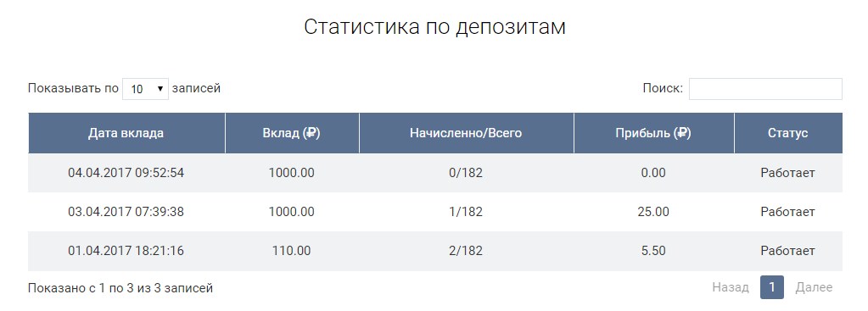Click Работает status in the first row

click(787, 173)
